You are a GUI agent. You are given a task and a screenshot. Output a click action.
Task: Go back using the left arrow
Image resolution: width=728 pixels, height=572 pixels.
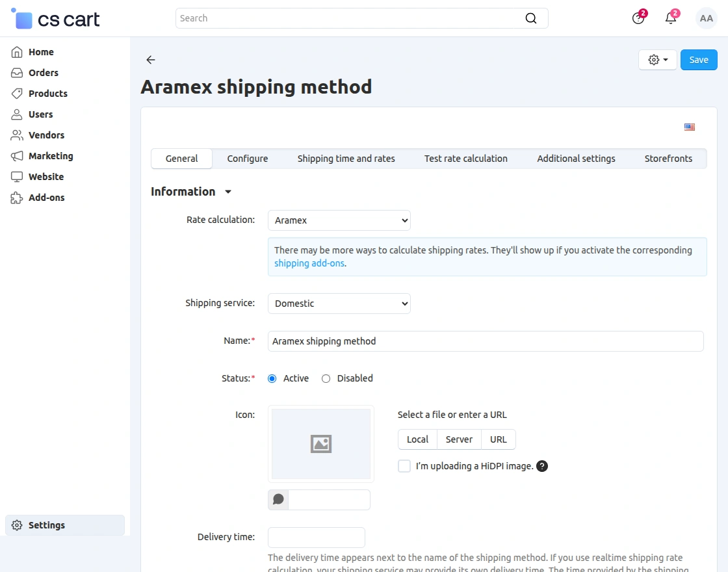150,59
